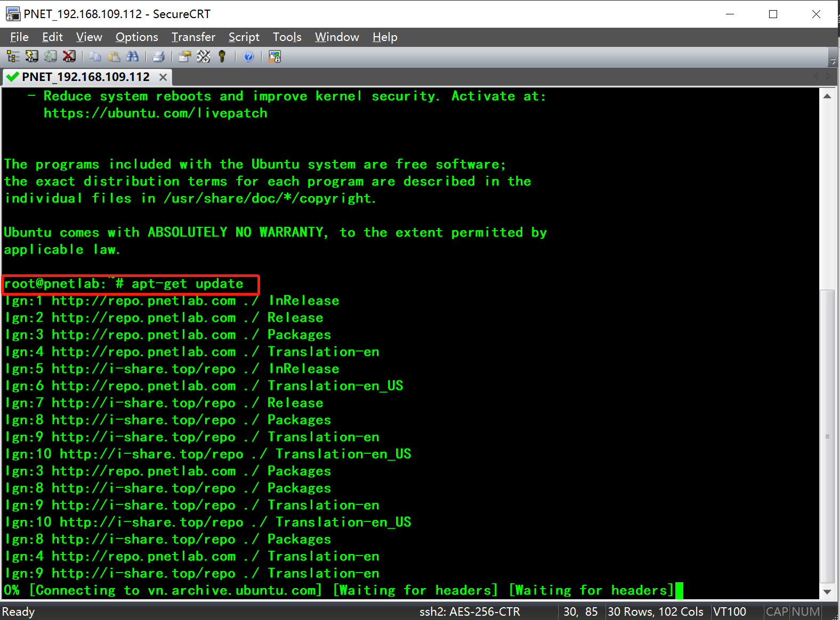
Task: Maximize the SecureCRT window
Action: [x=773, y=14]
